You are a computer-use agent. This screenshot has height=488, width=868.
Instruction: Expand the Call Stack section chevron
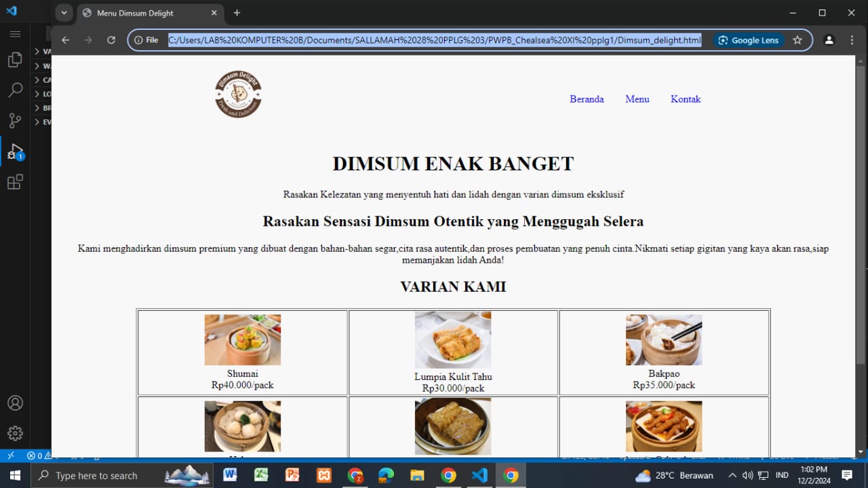click(37, 79)
